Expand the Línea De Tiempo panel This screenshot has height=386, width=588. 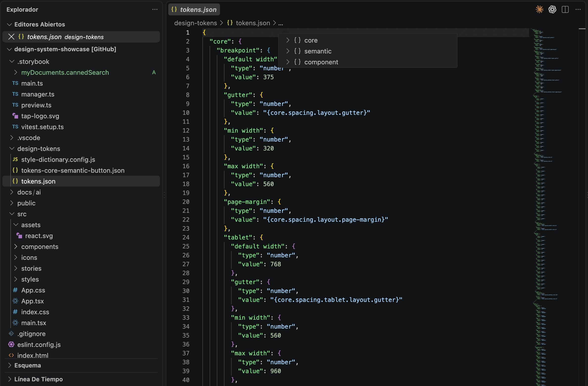9,379
